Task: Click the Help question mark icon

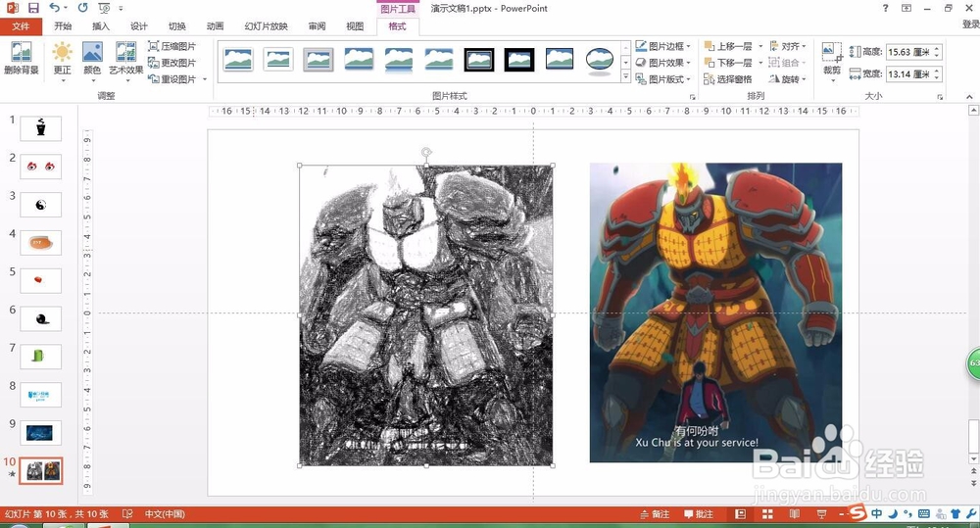Action: [885, 8]
